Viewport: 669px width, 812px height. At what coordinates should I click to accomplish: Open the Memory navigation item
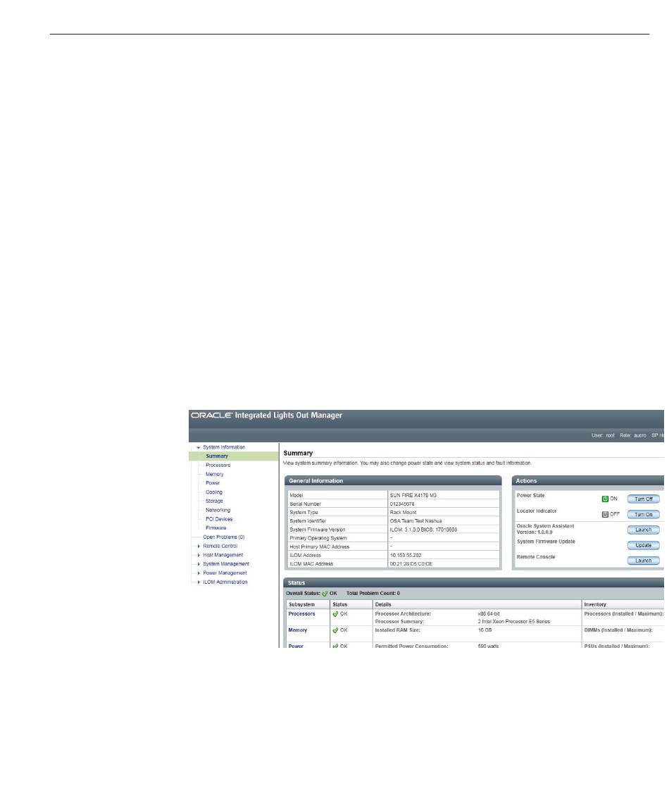[214, 475]
